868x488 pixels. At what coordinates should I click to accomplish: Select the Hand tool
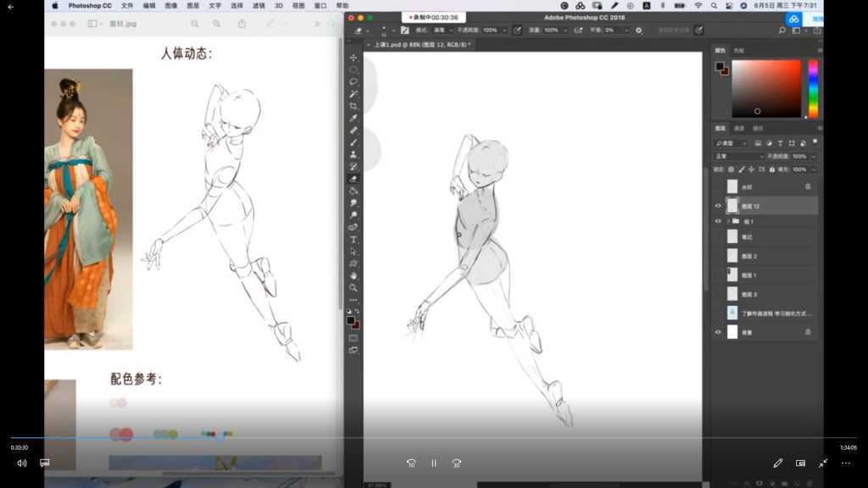point(353,275)
